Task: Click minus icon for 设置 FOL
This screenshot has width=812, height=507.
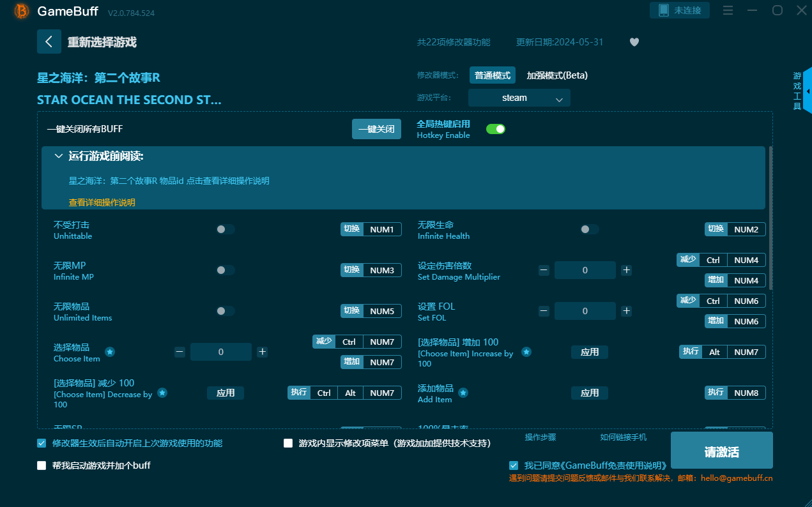Action: click(x=544, y=311)
